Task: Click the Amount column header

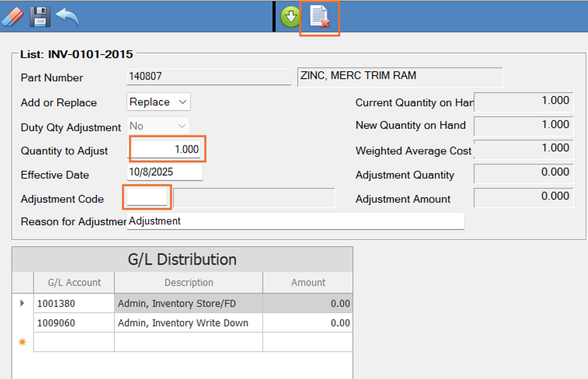Action: 308,282
